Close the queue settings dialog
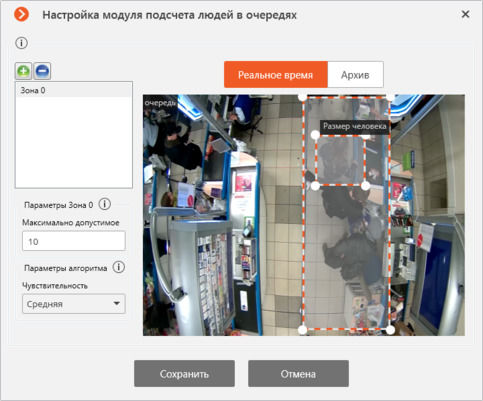483x401 pixels. coord(465,14)
